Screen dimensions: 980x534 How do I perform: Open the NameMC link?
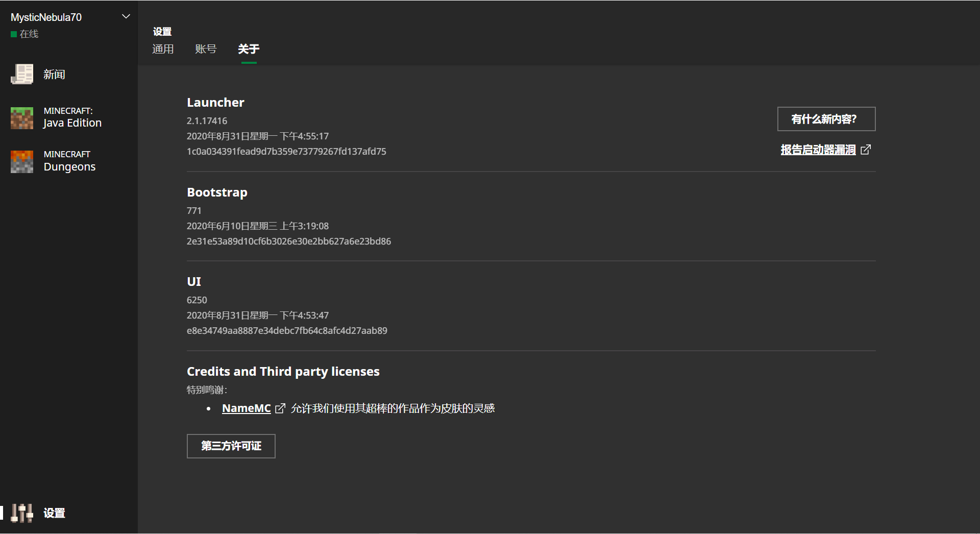point(246,408)
